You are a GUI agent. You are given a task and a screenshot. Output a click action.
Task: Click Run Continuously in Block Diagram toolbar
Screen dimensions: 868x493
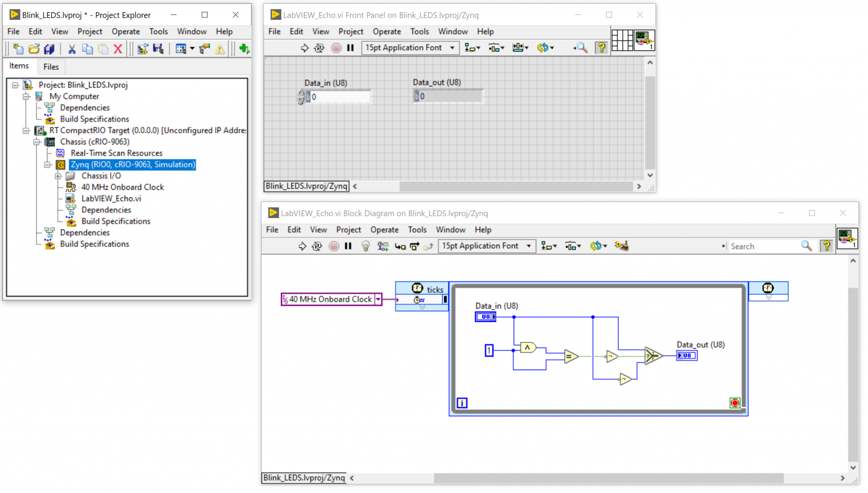coord(317,246)
